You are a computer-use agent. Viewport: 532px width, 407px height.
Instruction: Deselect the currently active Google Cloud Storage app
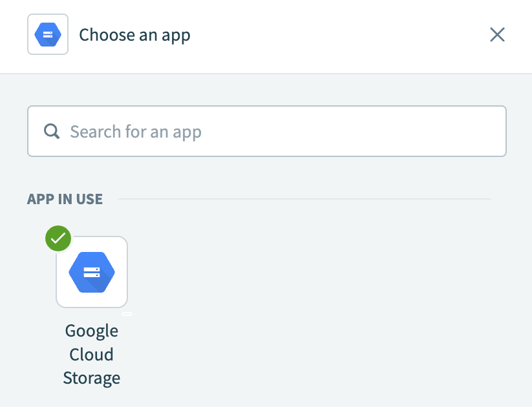[x=91, y=271]
